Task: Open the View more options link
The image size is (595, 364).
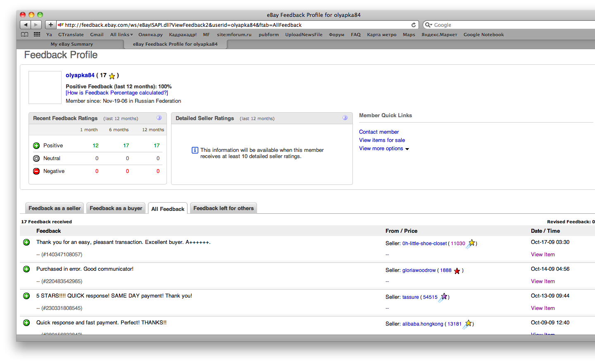Action: pos(381,149)
